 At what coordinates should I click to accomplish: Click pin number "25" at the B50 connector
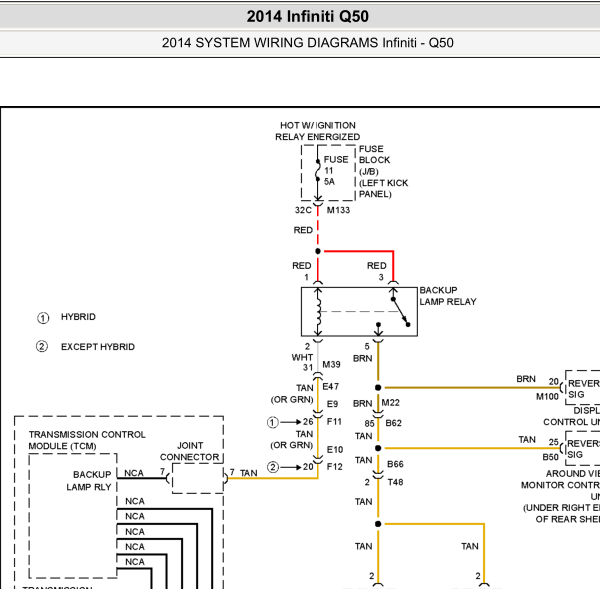click(554, 442)
